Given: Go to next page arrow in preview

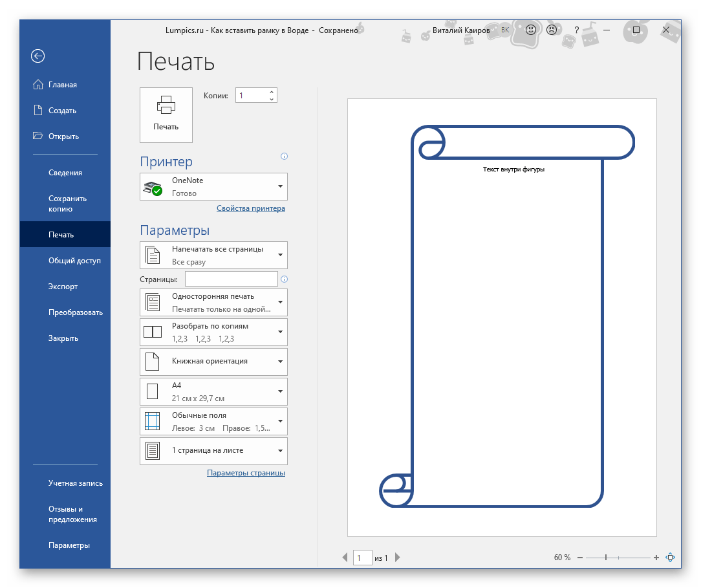Looking at the screenshot, I should 398,557.
